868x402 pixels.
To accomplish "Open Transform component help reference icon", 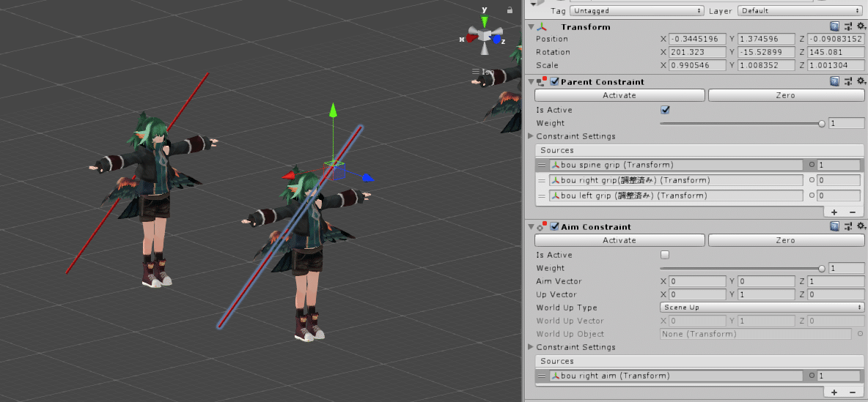I will (x=834, y=26).
